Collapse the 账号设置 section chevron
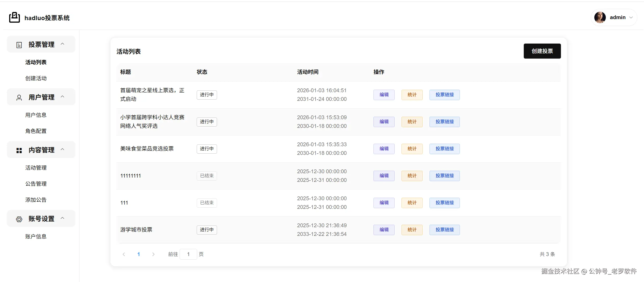This screenshot has height=282, width=644. coord(62,218)
